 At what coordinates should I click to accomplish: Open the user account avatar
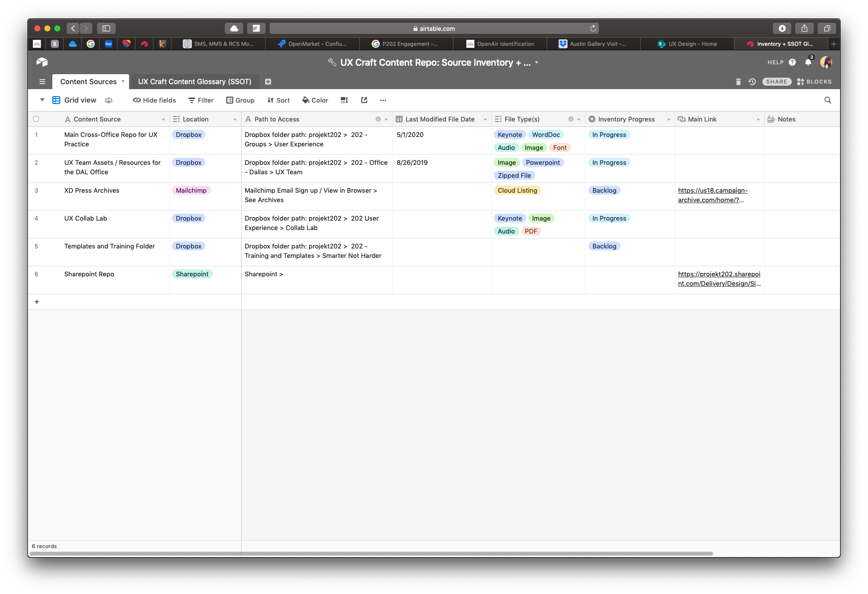[x=826, y=62]
